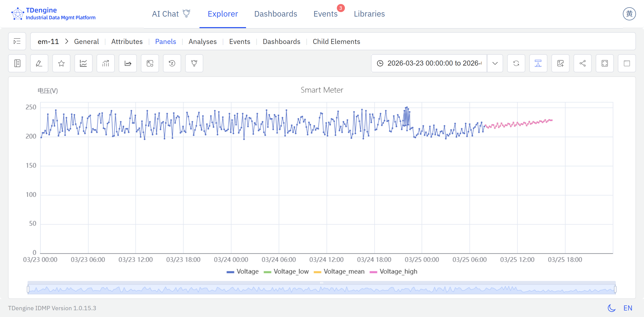The width and height of the screenshot is (644, 317).
Task: Click the pencil edit panel icon
Action: click(39, 63)
